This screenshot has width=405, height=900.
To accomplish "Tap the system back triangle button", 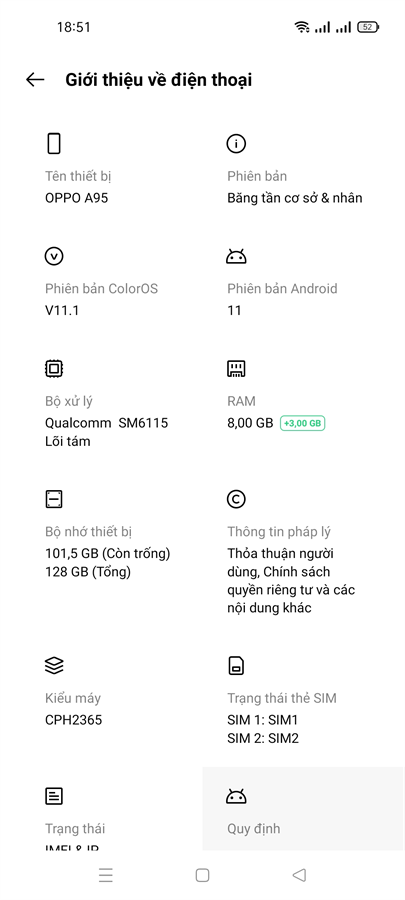I will click(299, 875).
